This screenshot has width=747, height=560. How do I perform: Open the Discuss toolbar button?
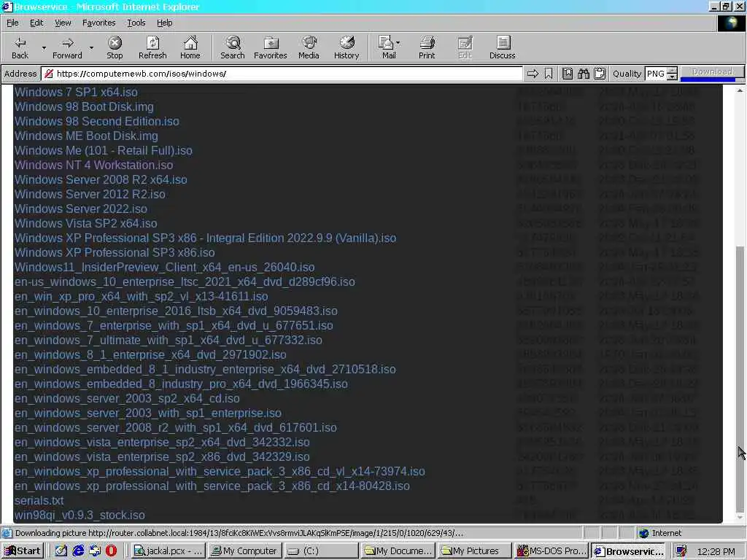click(x=502, y=47)
